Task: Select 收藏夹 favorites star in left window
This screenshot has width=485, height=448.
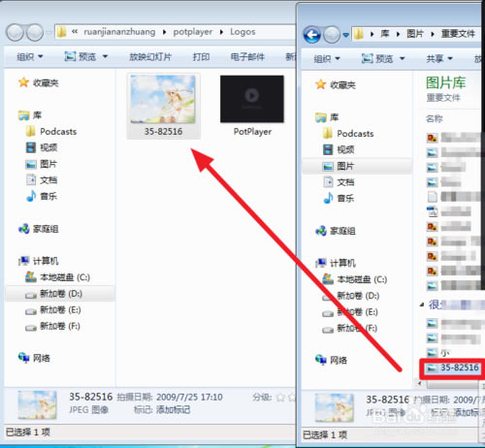Action: (x=23, y=82)
